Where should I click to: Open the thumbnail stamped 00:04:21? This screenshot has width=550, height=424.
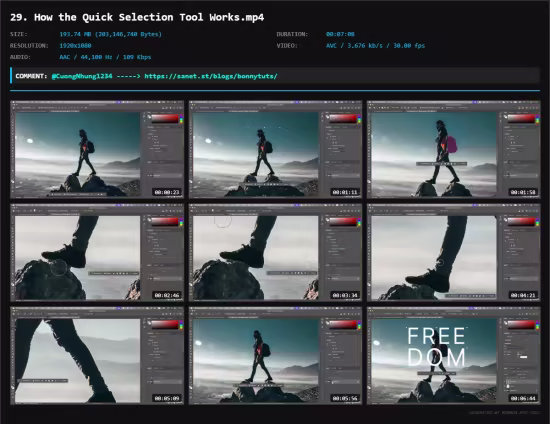(x=454, y=253)
